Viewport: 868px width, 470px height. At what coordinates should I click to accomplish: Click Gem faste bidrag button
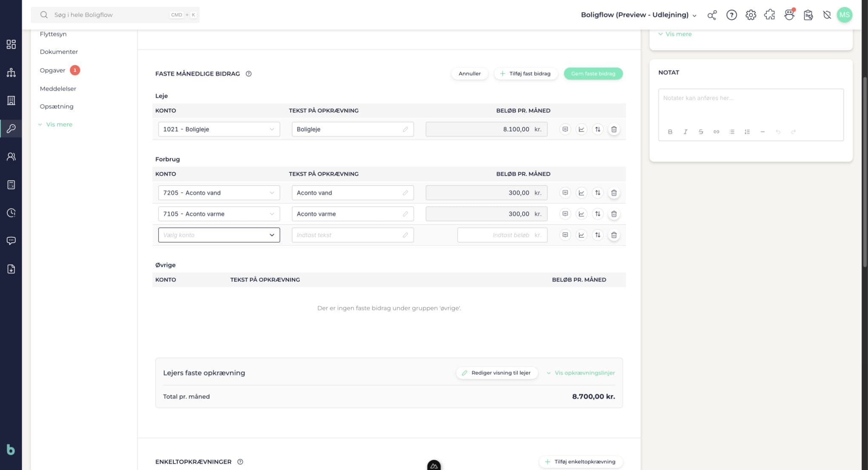[593, 74]
